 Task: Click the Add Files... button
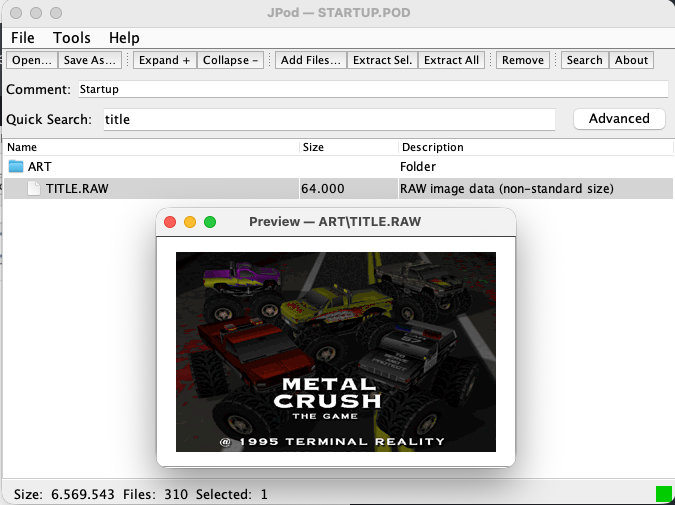(311, 60)
